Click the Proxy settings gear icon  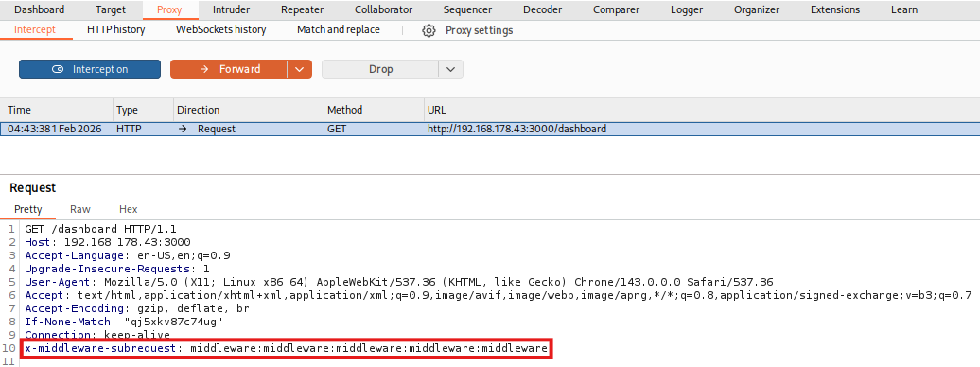pos(429,30)
